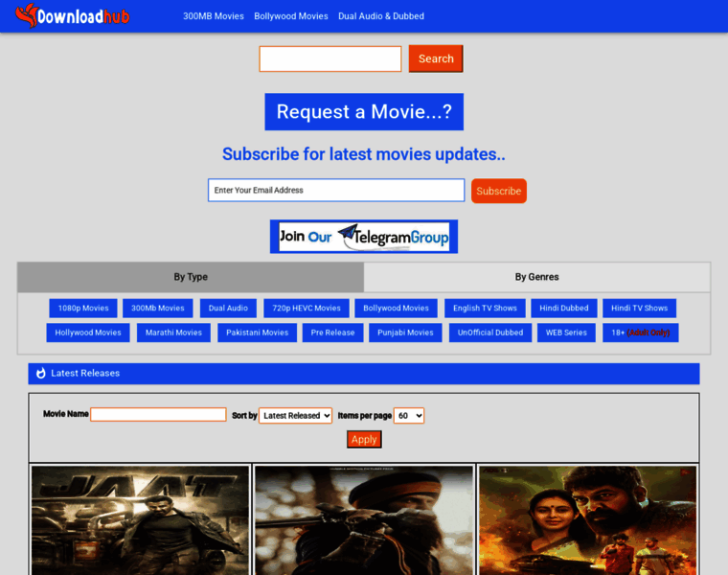Click the orange Search button
The image size is (728, 575).
click(436, 58)
